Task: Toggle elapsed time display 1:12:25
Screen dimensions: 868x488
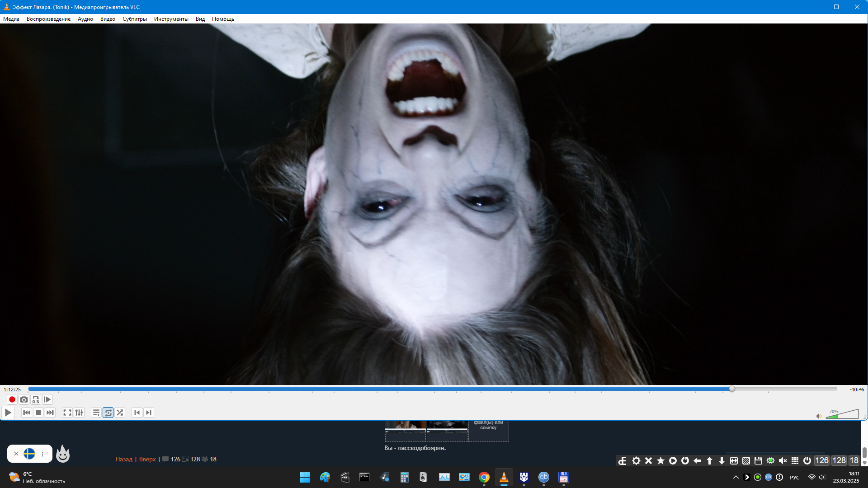Action: [12, 389]
